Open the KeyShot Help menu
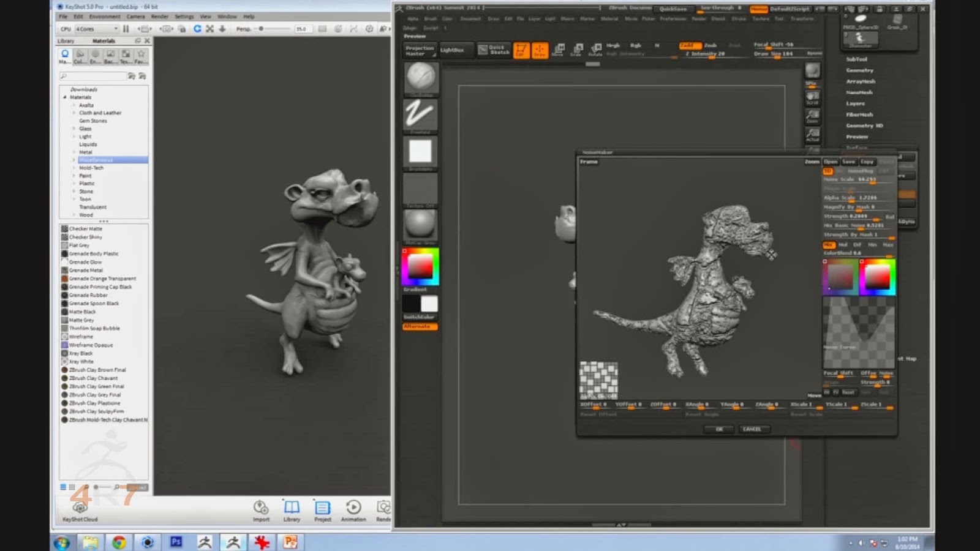The image size is (980, 551). (249, 17)
